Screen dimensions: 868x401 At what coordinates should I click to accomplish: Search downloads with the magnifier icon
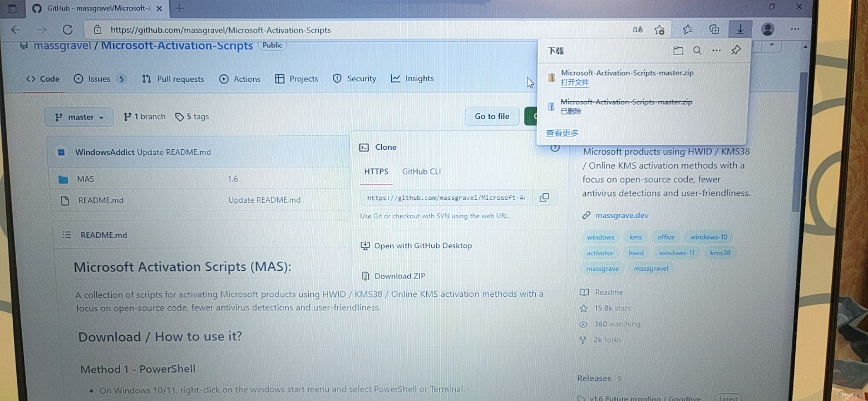point(697,50)
